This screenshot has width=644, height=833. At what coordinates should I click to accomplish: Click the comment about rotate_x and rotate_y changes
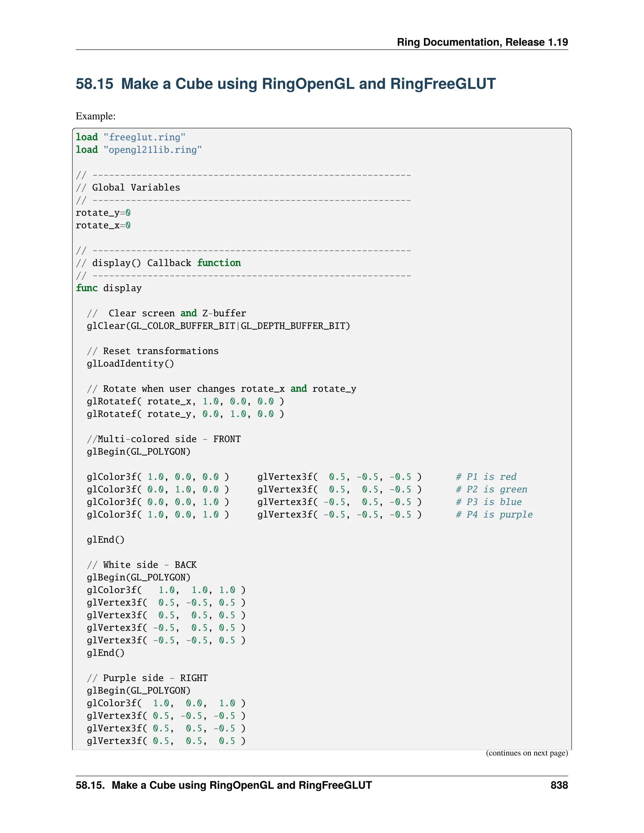point(221,389)
